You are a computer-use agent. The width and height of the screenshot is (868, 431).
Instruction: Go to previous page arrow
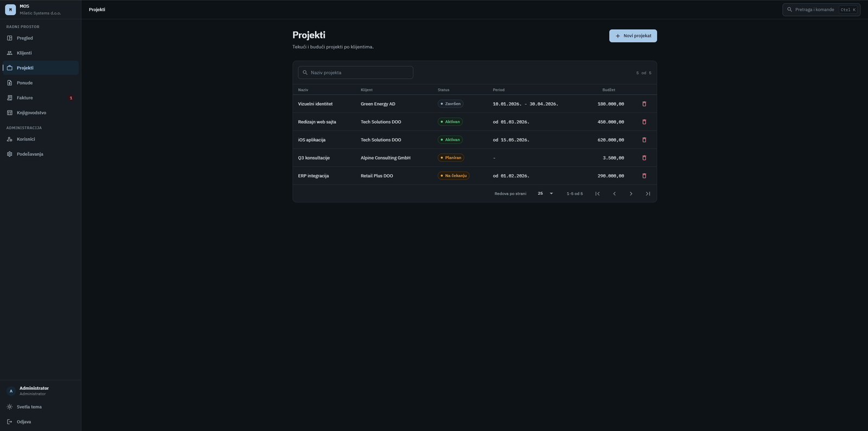pyautogui.click(x=614, y=194)
